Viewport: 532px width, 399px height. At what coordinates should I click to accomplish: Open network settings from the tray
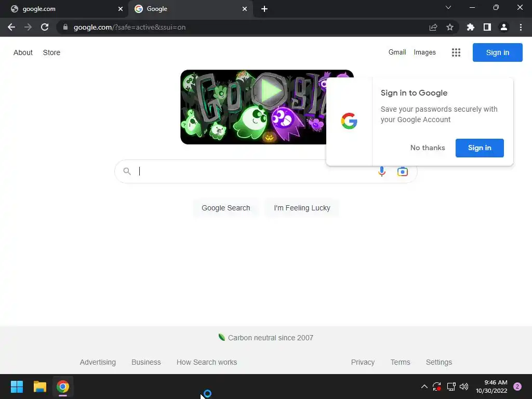(451, 387)
